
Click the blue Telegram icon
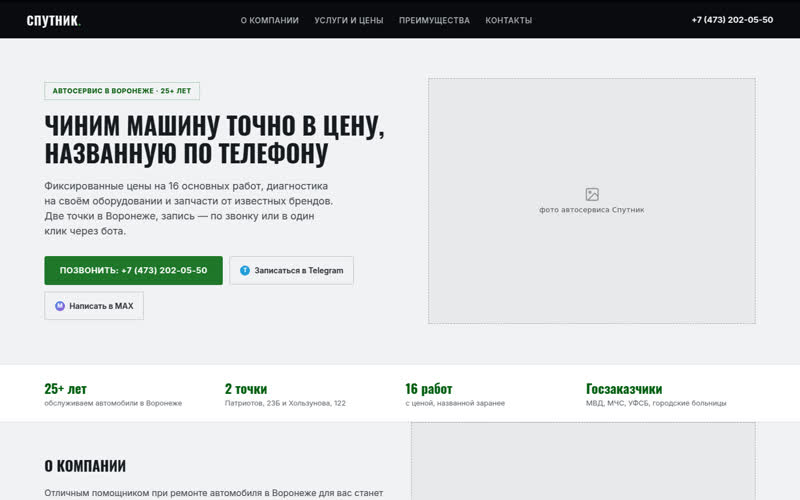(x=245, y=270)
